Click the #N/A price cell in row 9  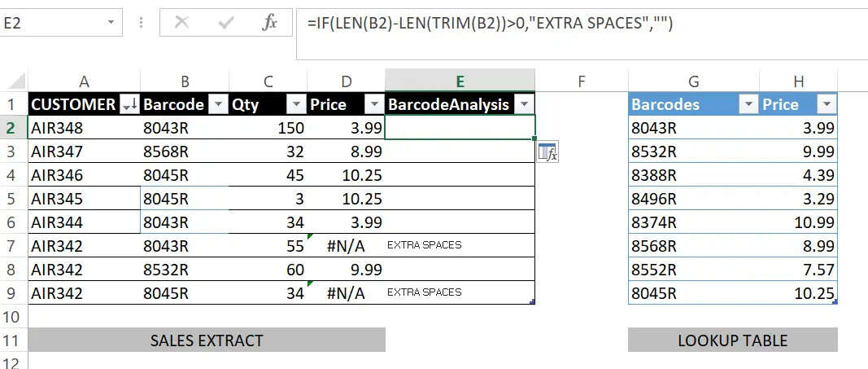pyautogui.click(x=346, y=292)
